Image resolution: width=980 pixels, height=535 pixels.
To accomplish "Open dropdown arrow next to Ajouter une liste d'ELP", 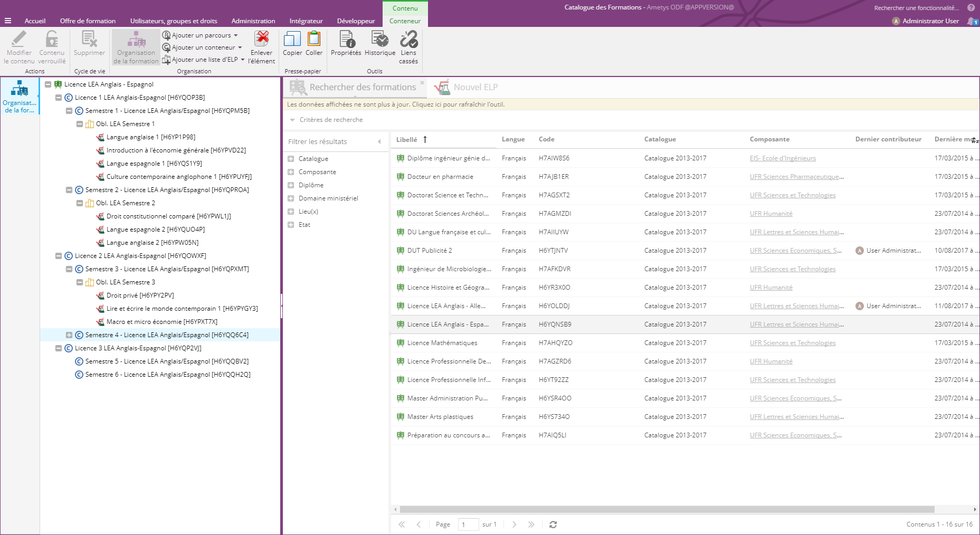I will [x=243, y=60].
